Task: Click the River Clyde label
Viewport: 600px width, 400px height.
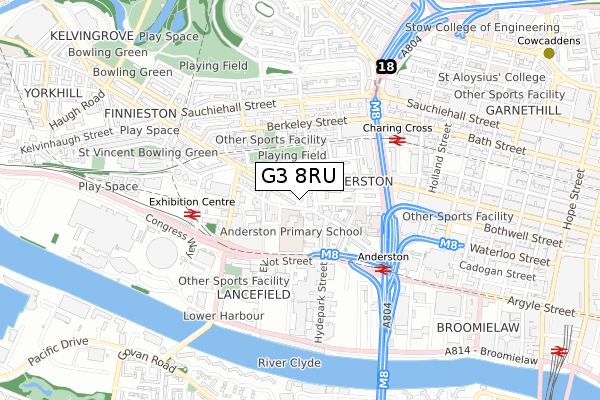Action: pyautogui.click(x=289, y=362)
